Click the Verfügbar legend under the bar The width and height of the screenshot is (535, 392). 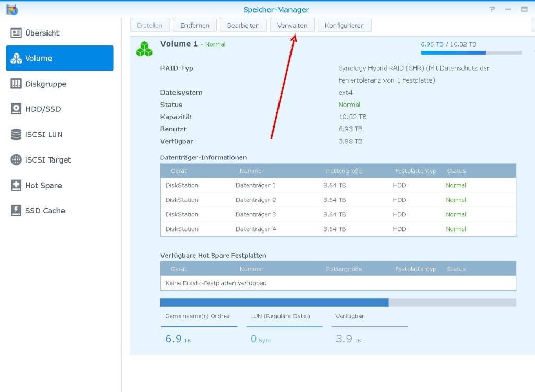coord(350,316)
